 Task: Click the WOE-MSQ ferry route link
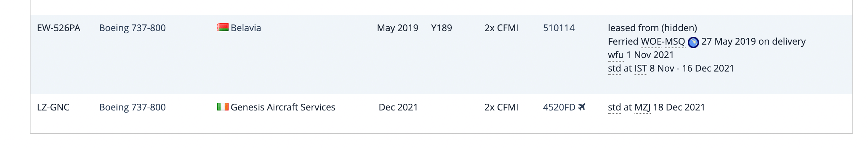pyautogui.click(x=663, y=42)
